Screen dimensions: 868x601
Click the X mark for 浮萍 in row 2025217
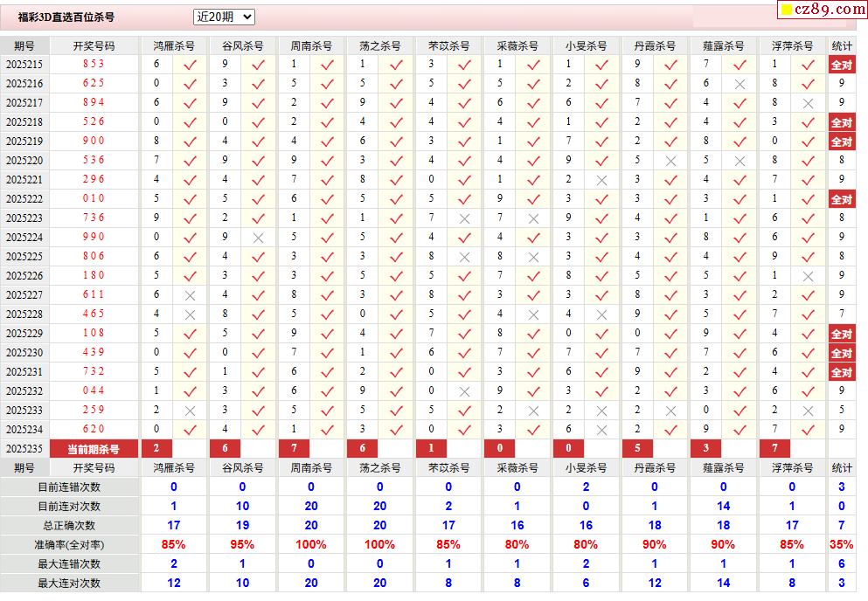click(809, 103)
